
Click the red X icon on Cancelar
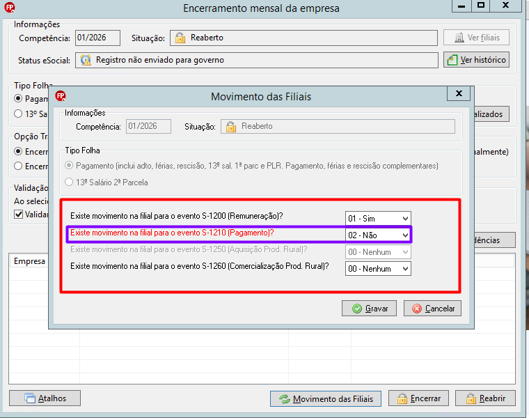(x=417, y=309)
